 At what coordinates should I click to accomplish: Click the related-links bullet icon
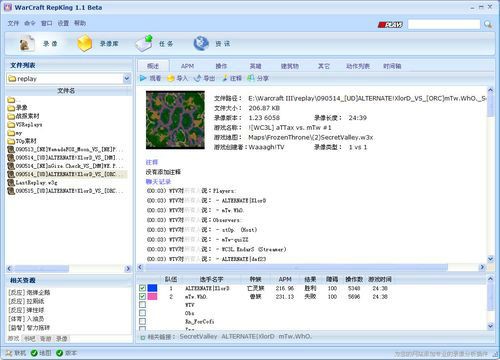143,337
